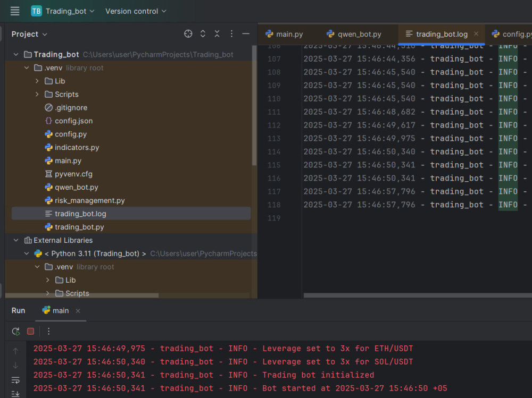Open trading_bot.py in project tree
The width and height of the screenshot is (532, 398).
74,227
